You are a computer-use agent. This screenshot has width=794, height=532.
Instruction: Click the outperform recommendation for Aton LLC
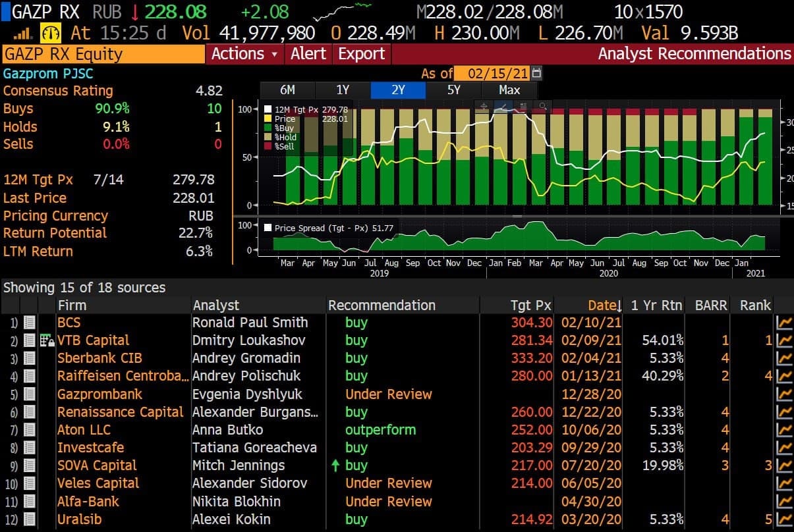pyautogui.click(x=381, y=430)
